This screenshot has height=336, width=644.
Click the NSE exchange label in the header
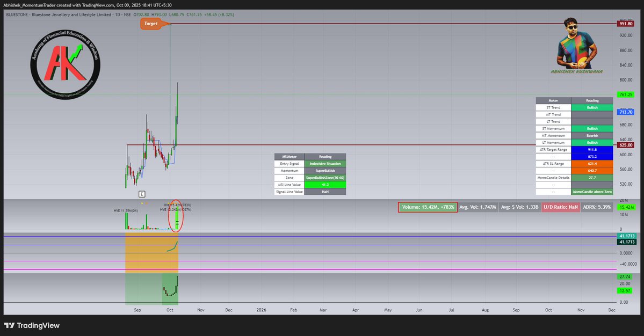point(128,15)
